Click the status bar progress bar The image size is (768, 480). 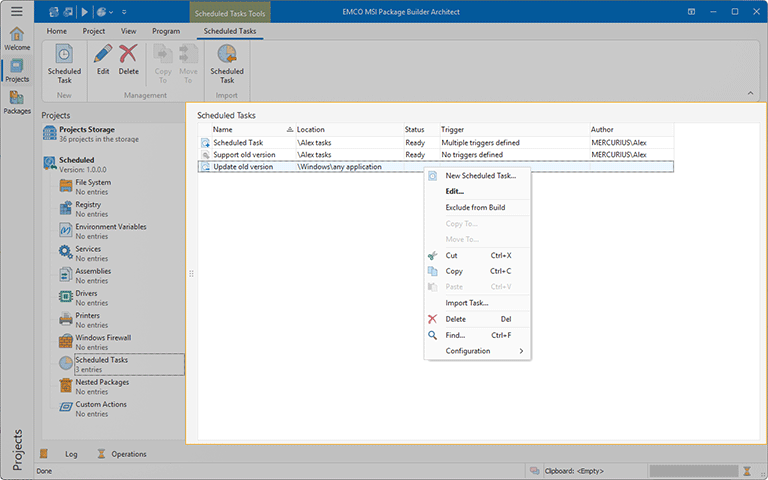tap(692, 470)
